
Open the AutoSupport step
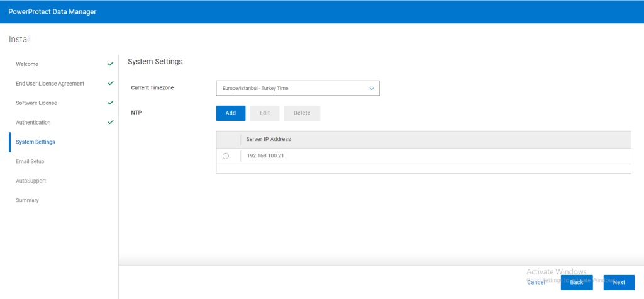click(31, 181)
